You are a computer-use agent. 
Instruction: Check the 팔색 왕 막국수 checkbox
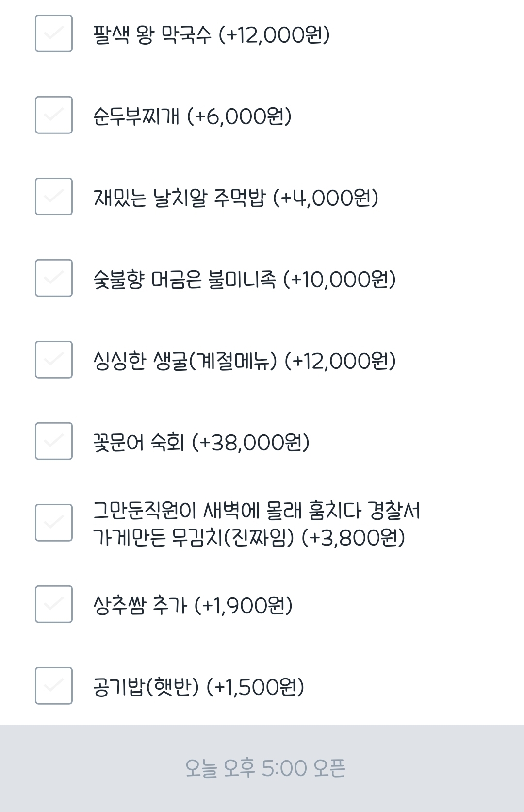click(54, 33)
